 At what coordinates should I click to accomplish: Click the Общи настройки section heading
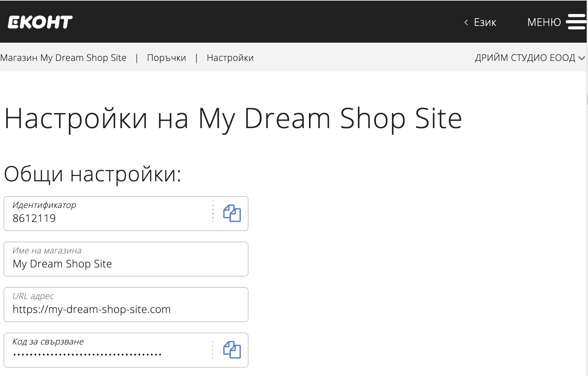pyautogui.click(x=93, y=174)
